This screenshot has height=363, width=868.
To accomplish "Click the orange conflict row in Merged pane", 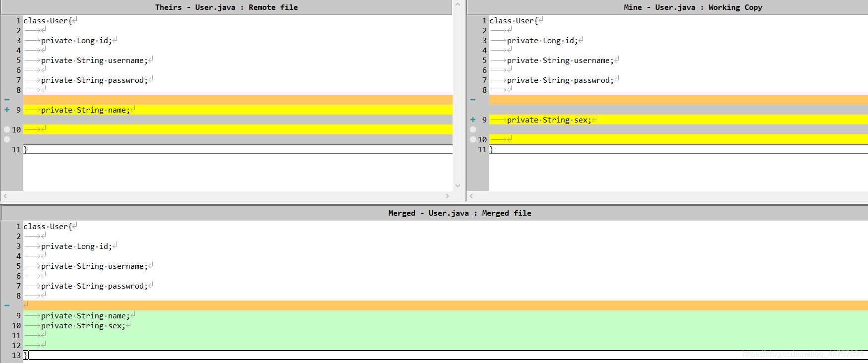I will pos(446,305).
